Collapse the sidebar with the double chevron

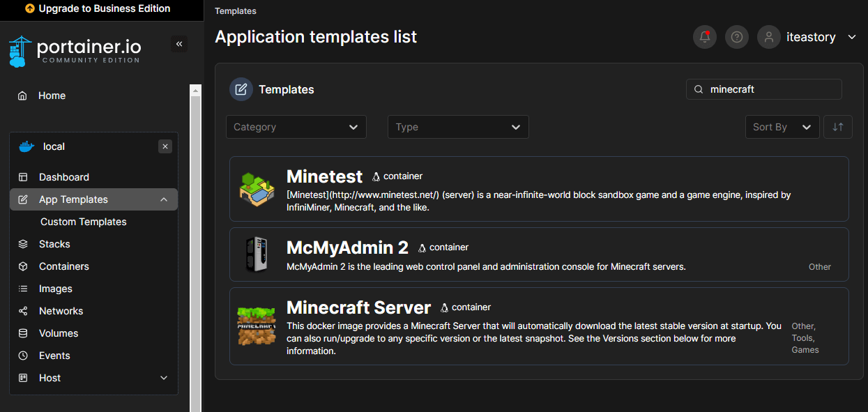click(179, 44)
